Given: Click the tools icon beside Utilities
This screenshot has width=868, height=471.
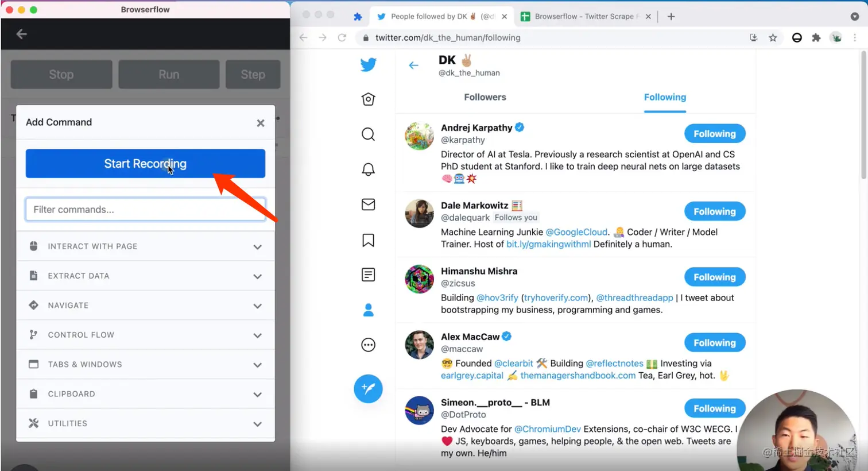Looking at the screenshot, I should pyautogui.click(x=34, y=423).
